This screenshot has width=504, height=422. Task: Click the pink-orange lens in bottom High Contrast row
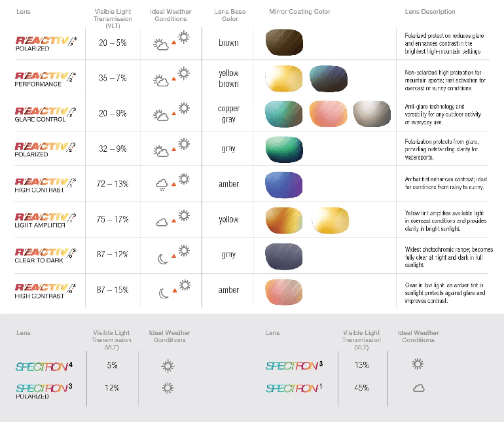284,292
